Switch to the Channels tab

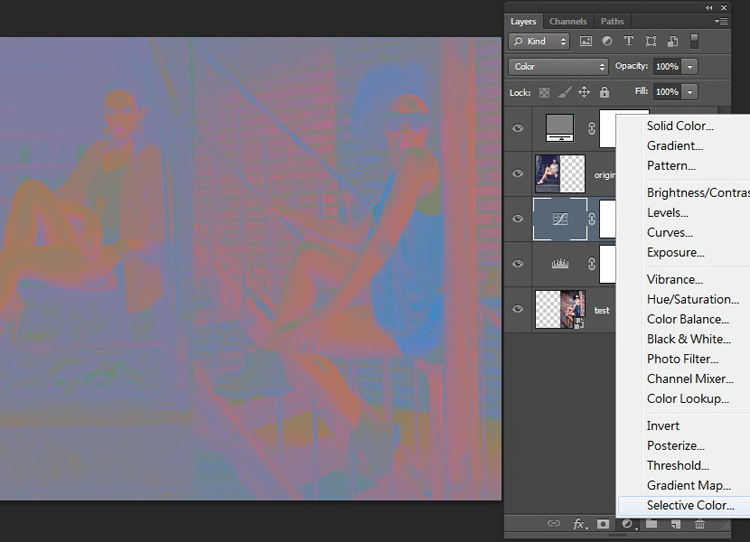click(x=568, y=22)
